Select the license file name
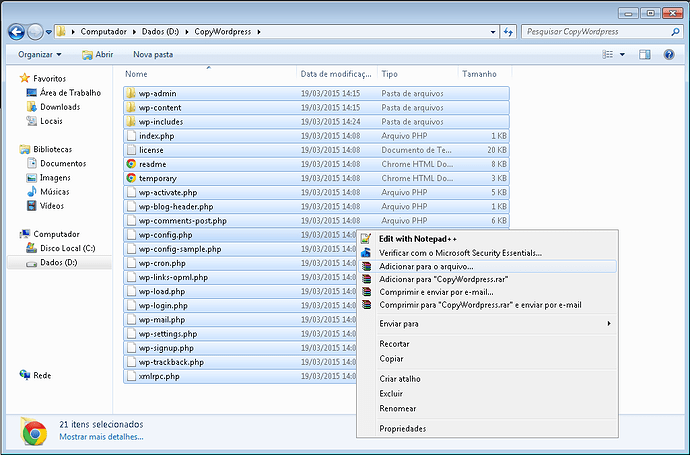The height and width of the screenshot is (455, 690). tap(151, 150)
